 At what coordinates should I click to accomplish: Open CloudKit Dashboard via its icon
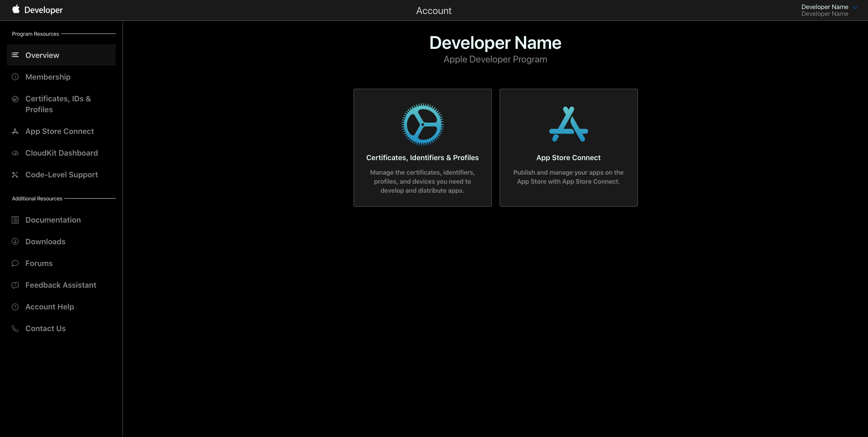[x=15, y=153]
